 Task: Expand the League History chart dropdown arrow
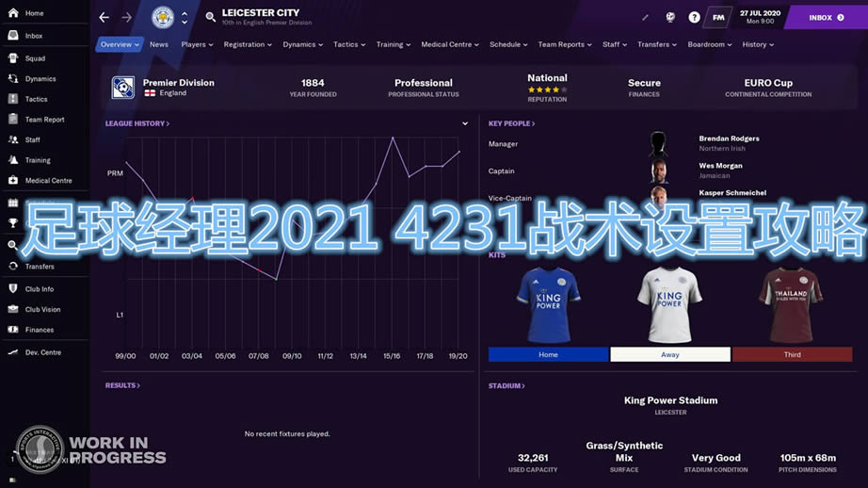tap(465, 123)
